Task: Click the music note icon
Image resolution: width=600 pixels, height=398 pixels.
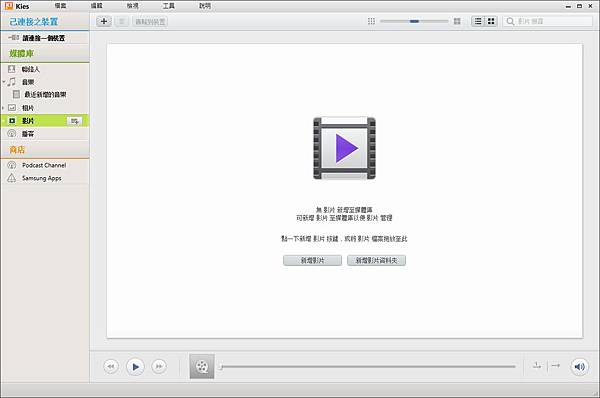Action: pyautogui.click(x=12, y=82)
